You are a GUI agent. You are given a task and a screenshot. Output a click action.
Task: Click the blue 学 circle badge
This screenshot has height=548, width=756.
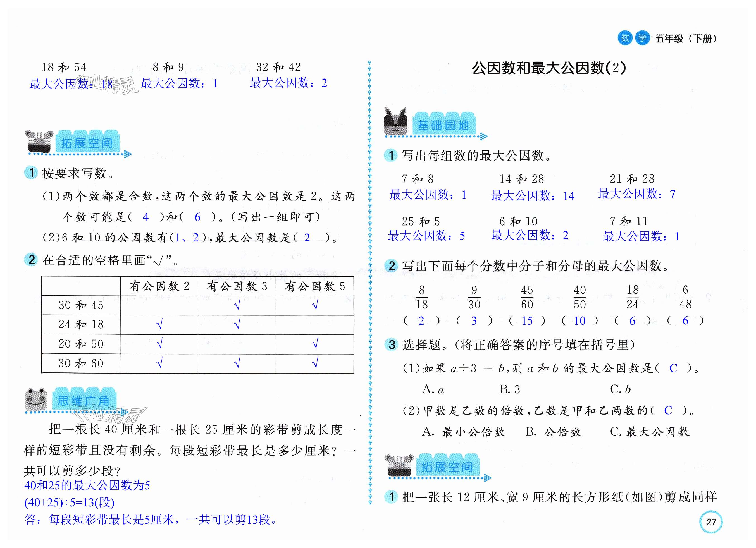tap(642, 38)
